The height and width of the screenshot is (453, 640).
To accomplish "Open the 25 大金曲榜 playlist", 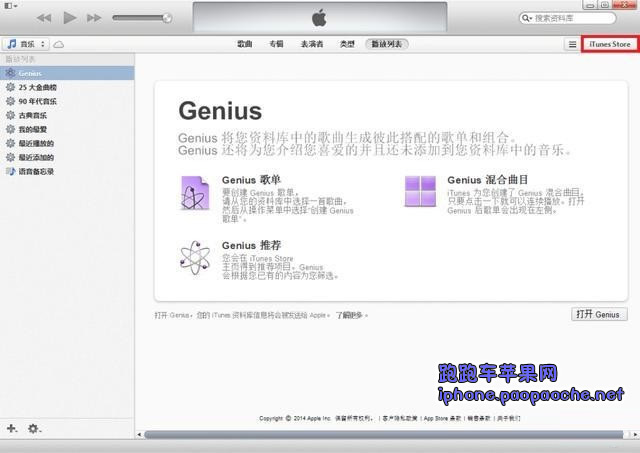I will 67,87.
